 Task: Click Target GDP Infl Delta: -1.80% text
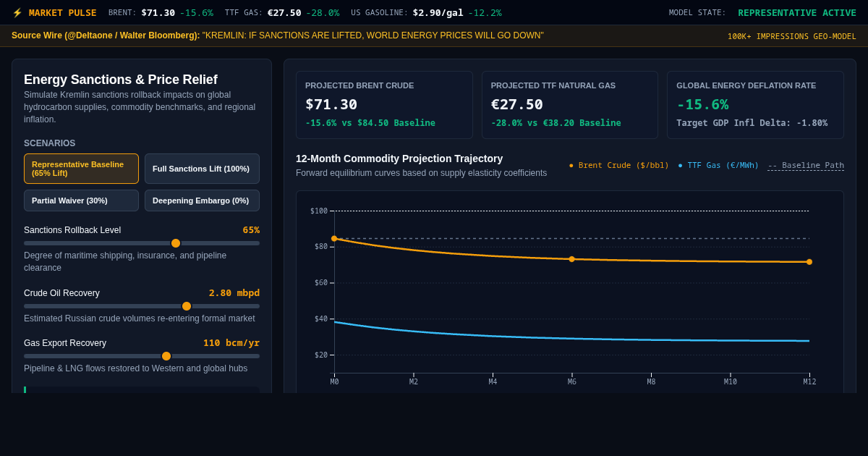pyautogui.click(x=752, y=123)
